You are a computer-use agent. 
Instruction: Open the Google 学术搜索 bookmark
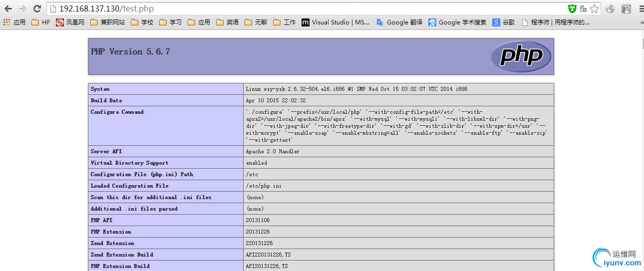coord(457,22)
